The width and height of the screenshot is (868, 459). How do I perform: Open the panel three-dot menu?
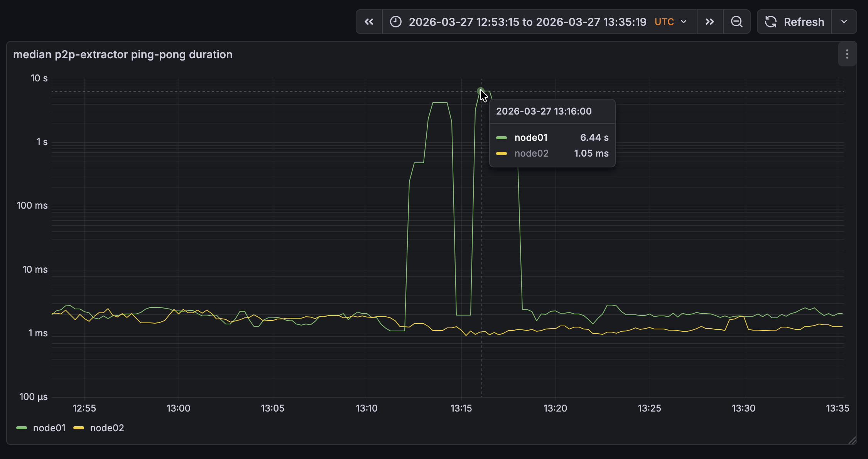tap(847, 54)
